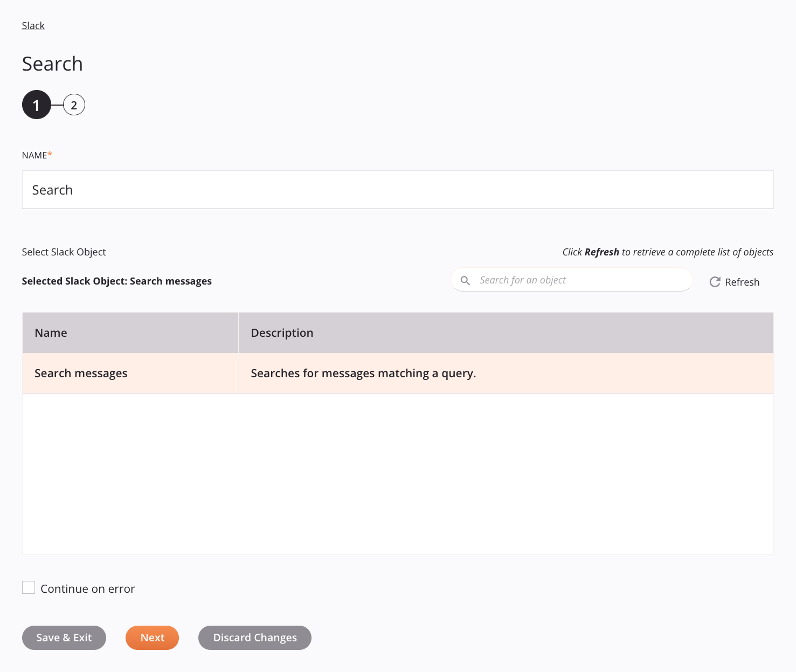Click the Save & Exit button
This screenshot has width=796, height=672.
[x=64, y=638]
